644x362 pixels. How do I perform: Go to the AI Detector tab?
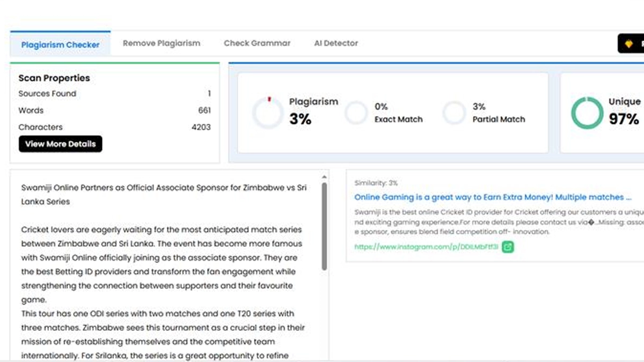[336, 43]
